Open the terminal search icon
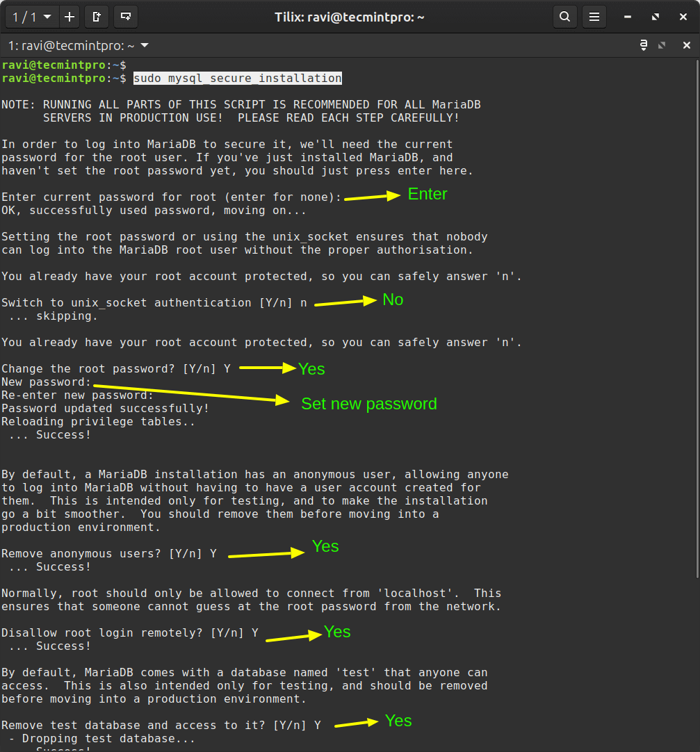This screenshot has width=700, height=752. pyautogui.click(x=565, y=17)
